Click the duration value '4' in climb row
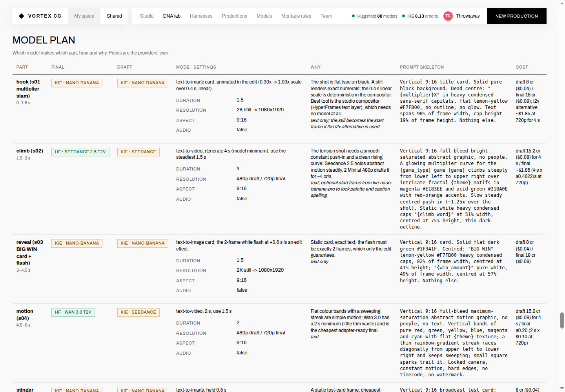The width and height of the screenshot is (565, 392). tap(238, 169)
